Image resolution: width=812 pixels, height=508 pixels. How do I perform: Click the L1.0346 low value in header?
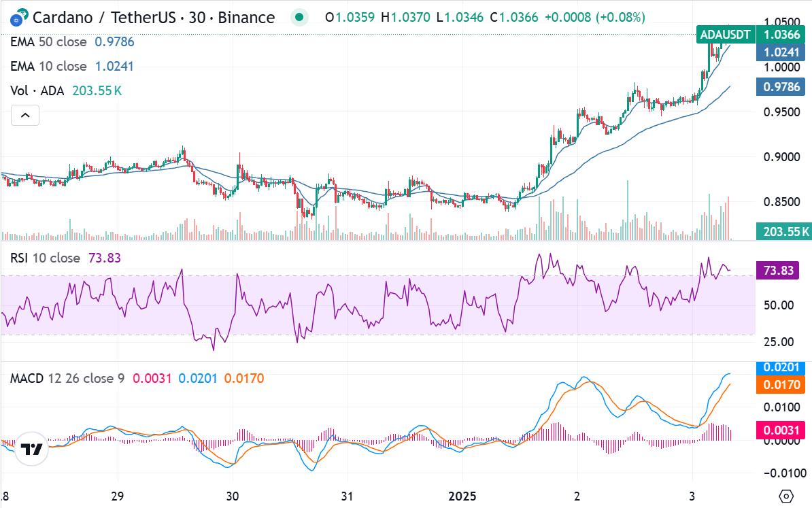(460, 18)
